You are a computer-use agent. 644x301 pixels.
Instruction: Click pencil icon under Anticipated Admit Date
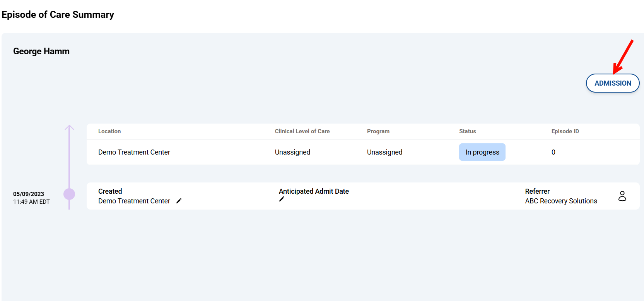pos(282,199)
